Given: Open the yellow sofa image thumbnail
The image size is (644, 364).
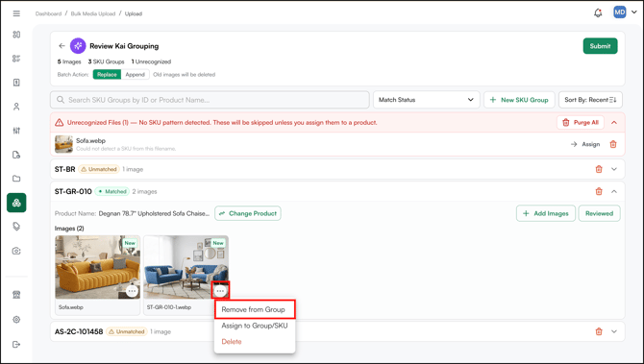Looking at the screenshot, I should click(98, 267).
